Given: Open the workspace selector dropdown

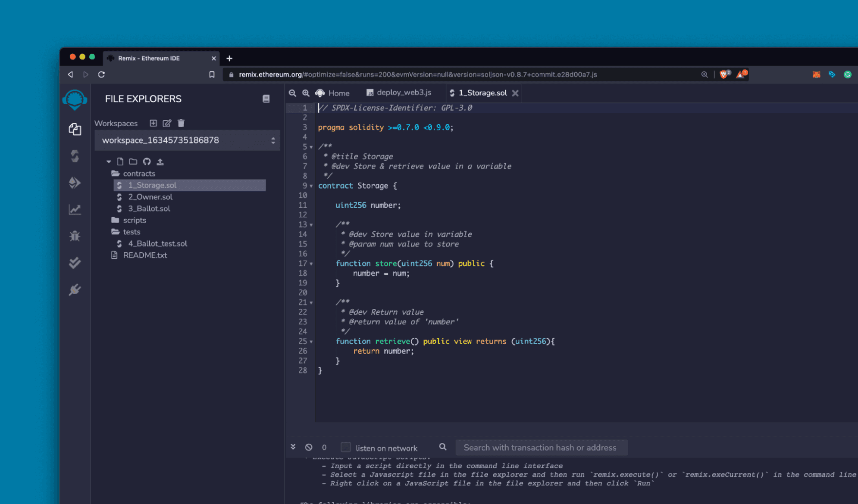Looking at the screenshot, I should (x=187, y=140).
